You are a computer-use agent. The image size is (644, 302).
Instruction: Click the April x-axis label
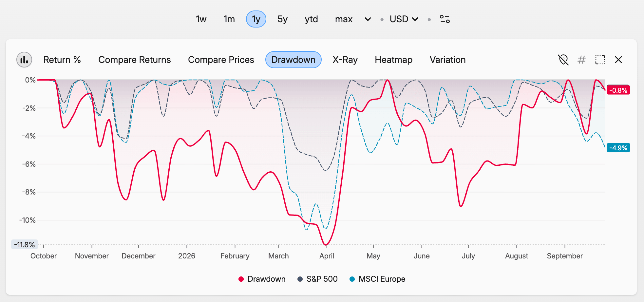327,256
